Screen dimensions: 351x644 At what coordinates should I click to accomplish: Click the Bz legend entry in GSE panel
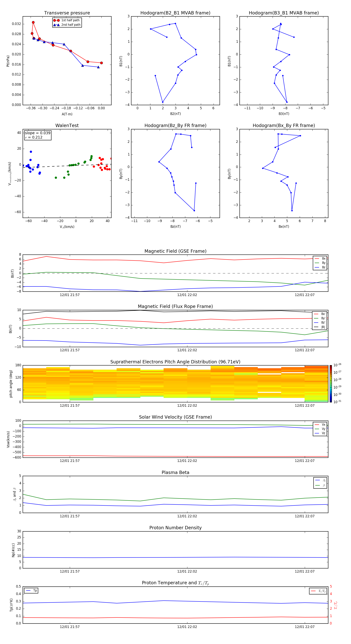[320, 267]
